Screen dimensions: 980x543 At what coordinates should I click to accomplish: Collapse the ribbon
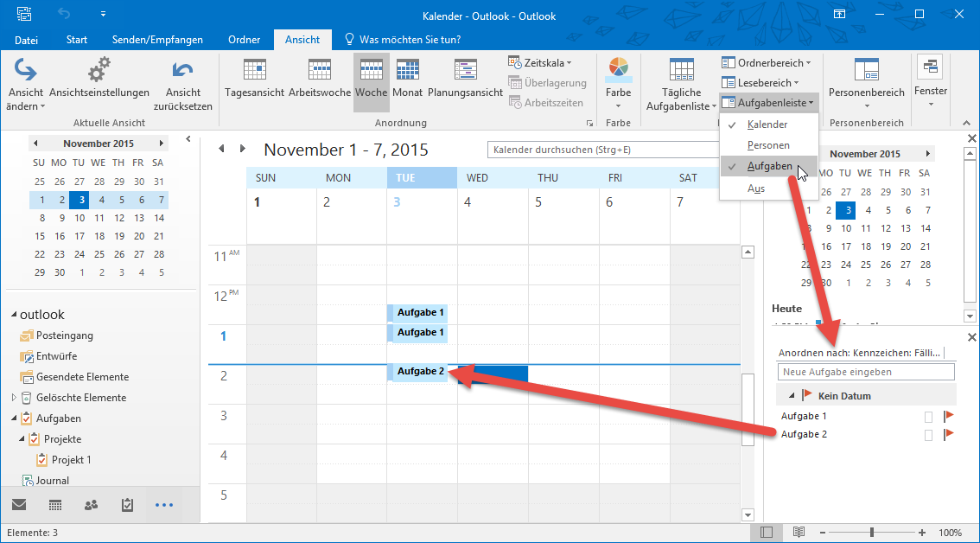pos(968,123)
